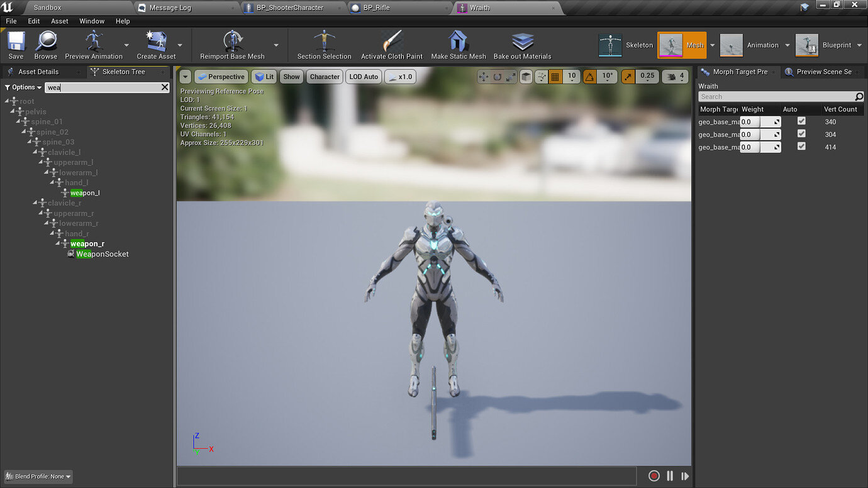Select WeaponSocket in the skeleton tree
The image size is (868, 488).
[102, 254]
